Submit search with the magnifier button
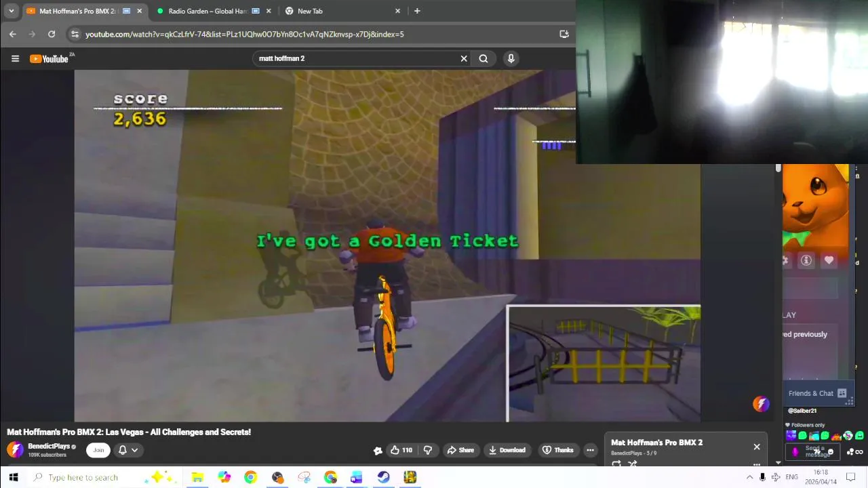 tap(484, 59)
